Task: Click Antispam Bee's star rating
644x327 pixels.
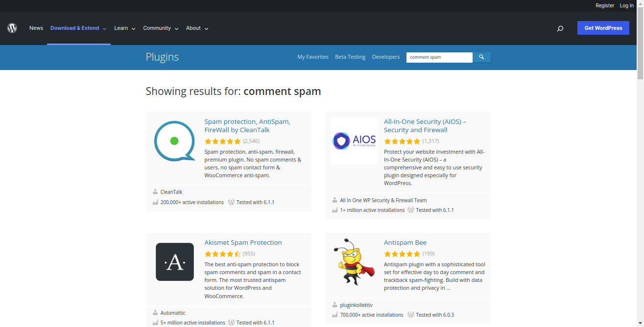Action: 402,254
